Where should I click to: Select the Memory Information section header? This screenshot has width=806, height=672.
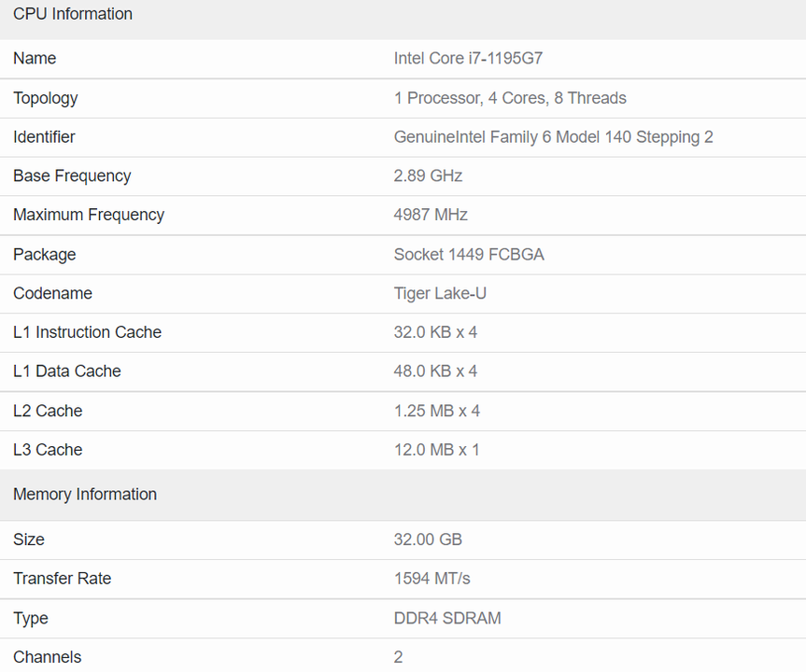pos(85,495)
